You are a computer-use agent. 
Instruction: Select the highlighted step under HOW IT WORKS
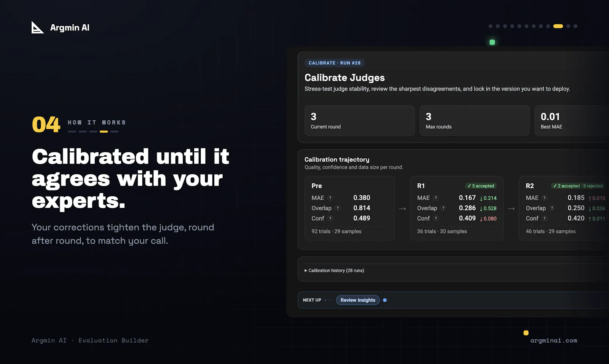[104, 132]
